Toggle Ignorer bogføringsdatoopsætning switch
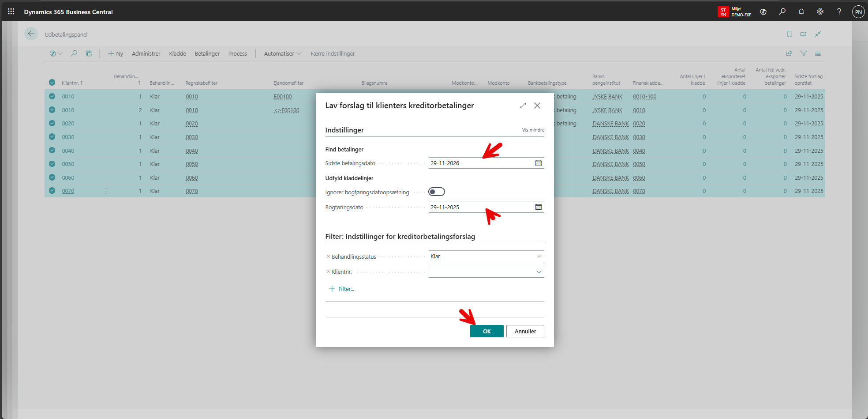 click(x=437, y=192)
